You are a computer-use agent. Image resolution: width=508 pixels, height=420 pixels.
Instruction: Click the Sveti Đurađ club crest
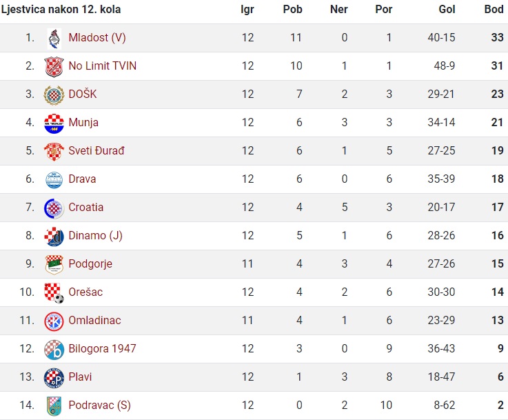click(x=54, y=152)
